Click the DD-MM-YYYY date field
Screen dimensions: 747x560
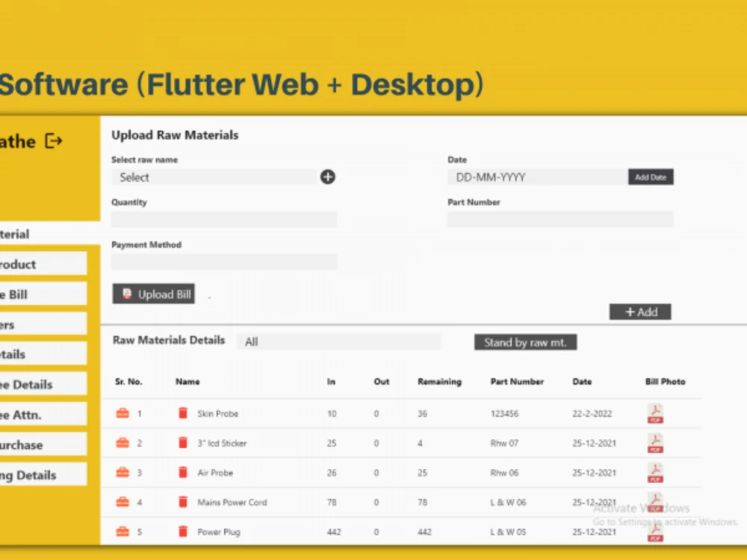(x=537, y=177)
